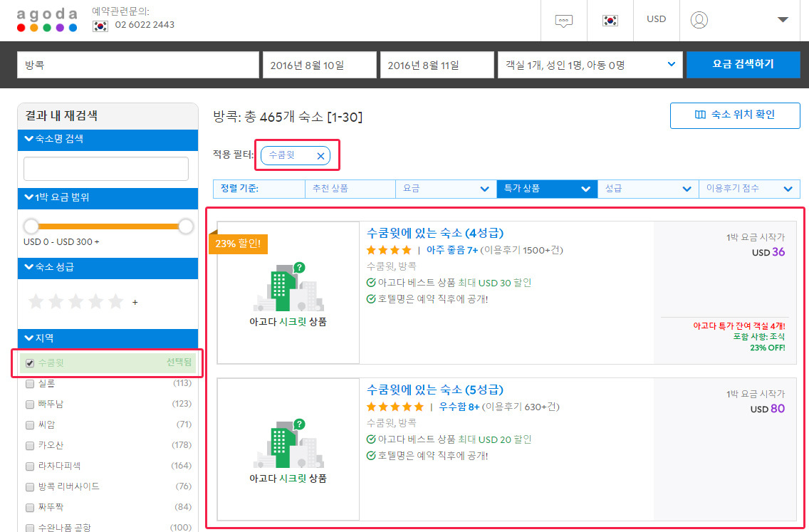The image size is (809, 532).
Task: Open the secret deal image of 5성급 listing
Action: [x=288, y=449]
